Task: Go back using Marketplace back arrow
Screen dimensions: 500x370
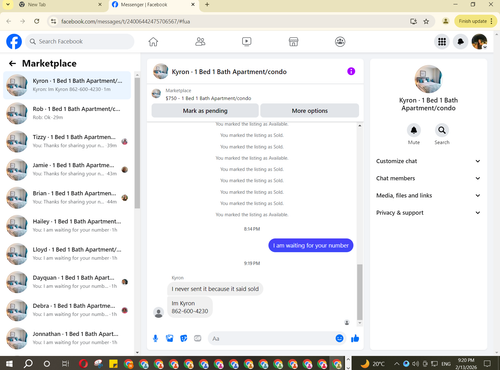Action: 12,63
